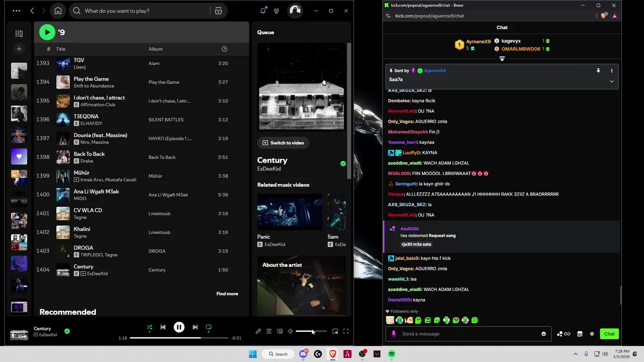The image size is (644, 362).
Task: Open the lyrics microphone icon
Action: (x=258, y=331)
